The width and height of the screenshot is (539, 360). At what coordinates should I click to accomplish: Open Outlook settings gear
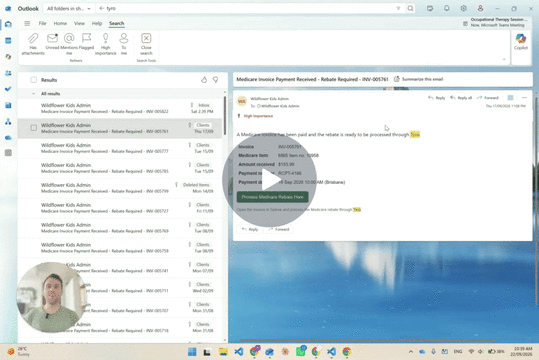coord(463,8)
